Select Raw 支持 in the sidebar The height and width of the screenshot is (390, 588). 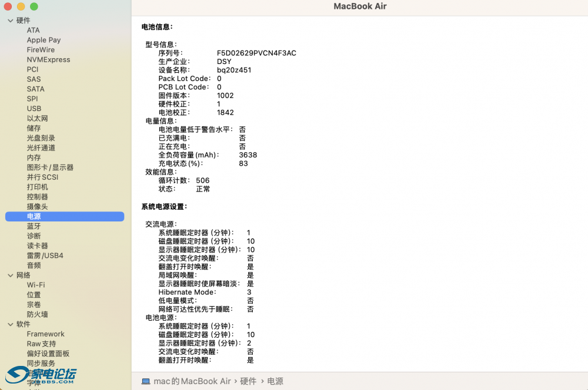click(x=41, y=344)
